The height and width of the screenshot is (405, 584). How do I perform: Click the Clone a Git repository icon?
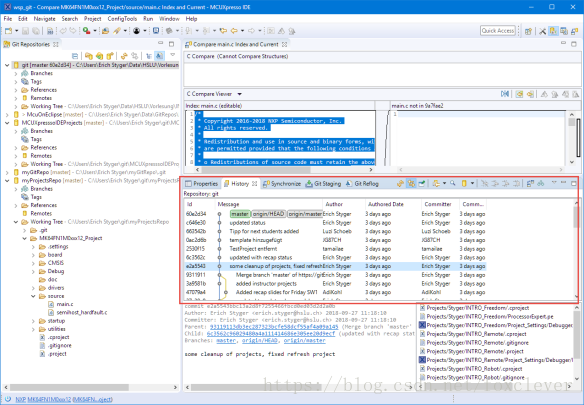coord(99,56)
